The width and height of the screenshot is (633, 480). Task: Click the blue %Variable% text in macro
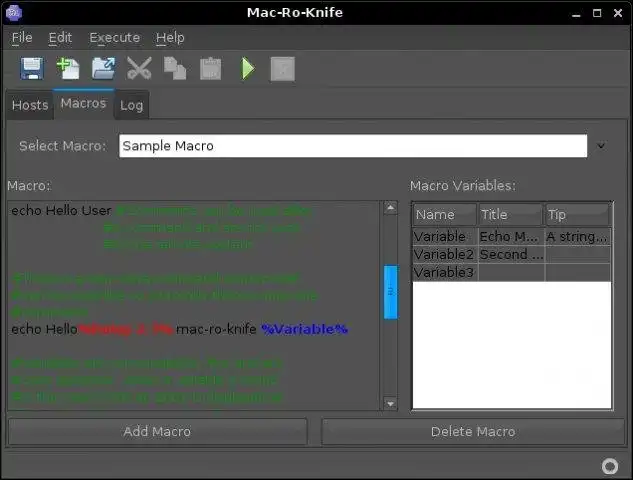pyautogui.click(x=304, y=329)
